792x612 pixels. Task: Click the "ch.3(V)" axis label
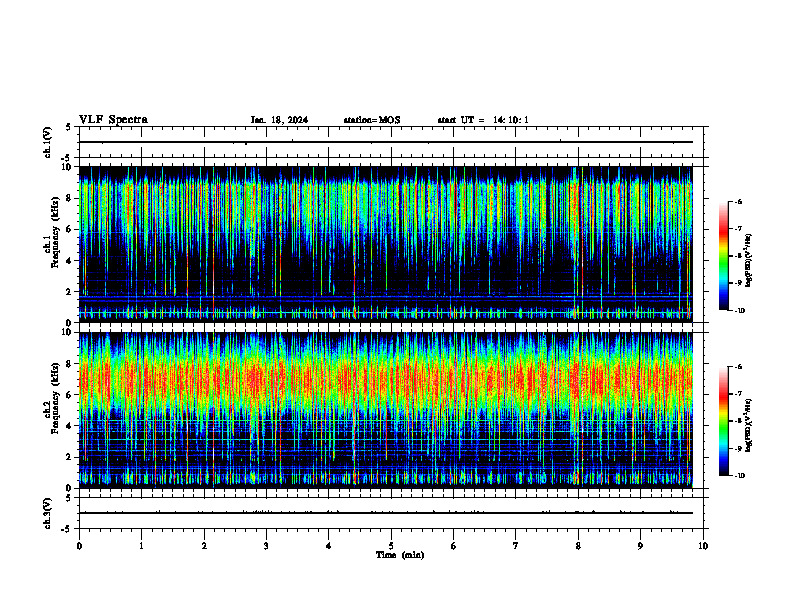point(47,513)
